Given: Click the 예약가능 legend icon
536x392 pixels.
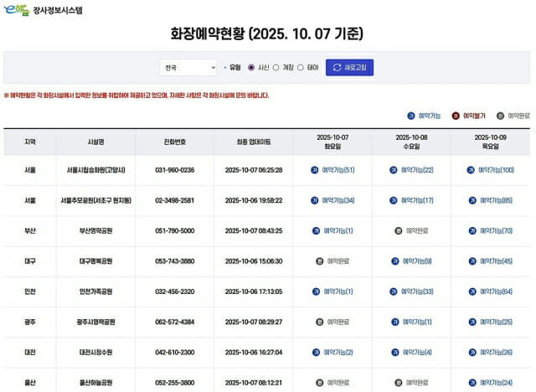Looking at the screenshot, I should (411, 116).
